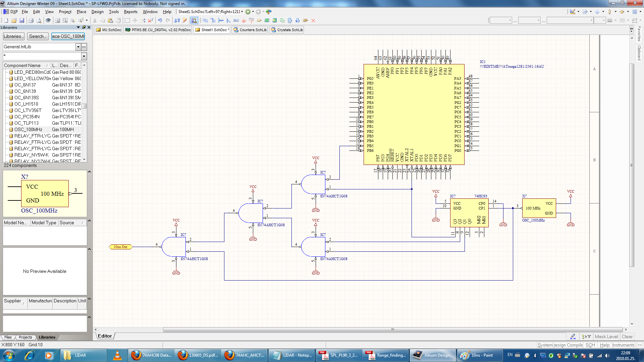
Task: Toggle pin on Libraries panel header
Action: [x=84, y=27]
